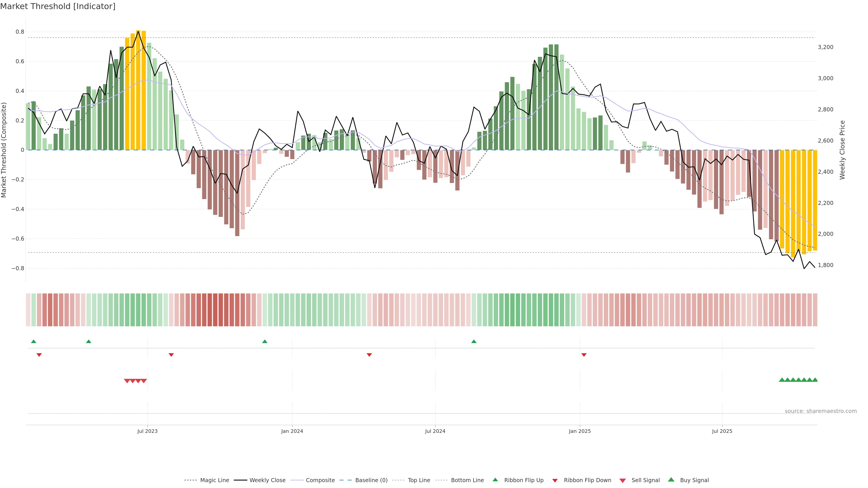This screenshot has height=488, width=868.
Task: Select the Jul 2023 x-axis label
Action: point(147,431)
